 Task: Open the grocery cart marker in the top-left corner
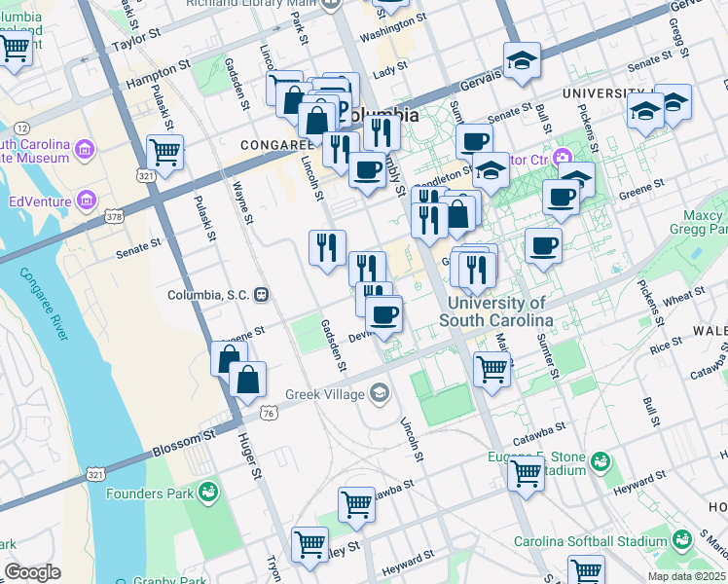tap(15, 51)
